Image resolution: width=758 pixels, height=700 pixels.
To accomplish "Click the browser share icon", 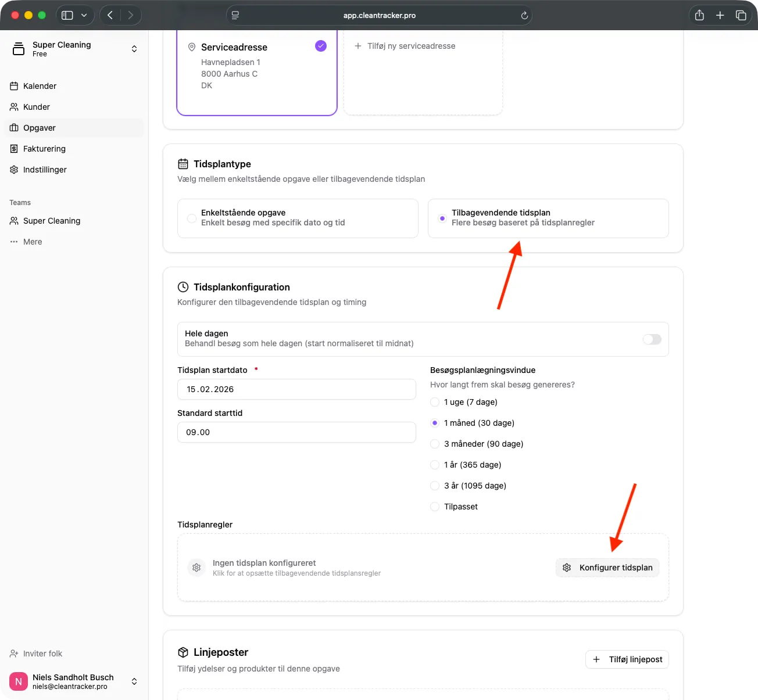I will (x=699, y=15).
